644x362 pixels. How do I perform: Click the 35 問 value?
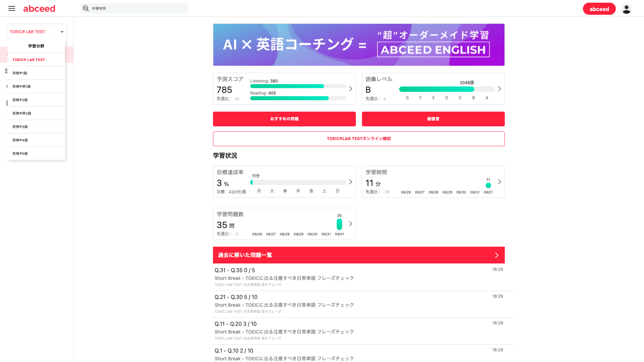coord(225,225)
